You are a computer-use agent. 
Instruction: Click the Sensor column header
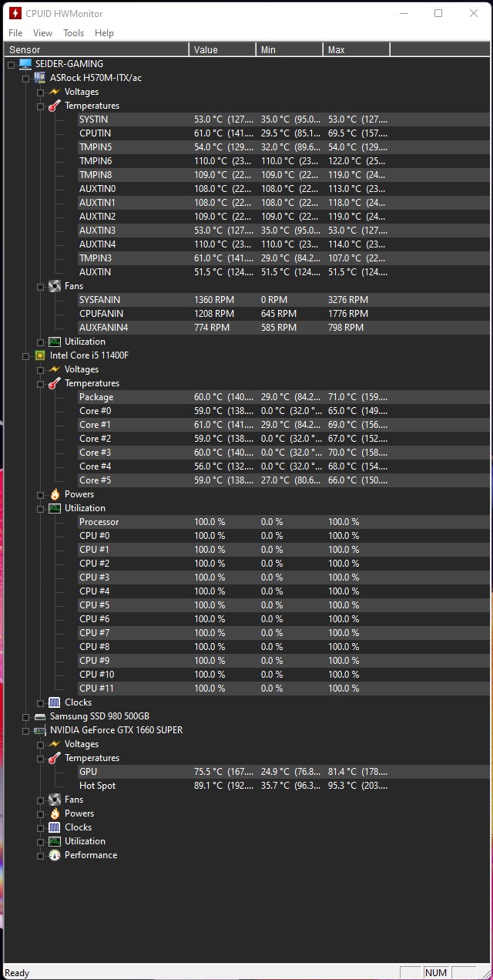tap(96, 49)
